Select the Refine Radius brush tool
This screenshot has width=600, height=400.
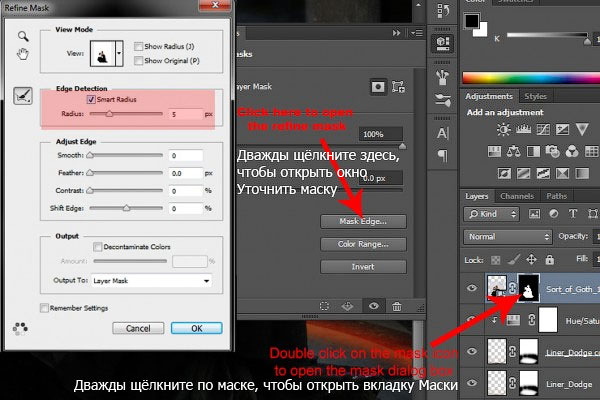[x=22, y=94]
